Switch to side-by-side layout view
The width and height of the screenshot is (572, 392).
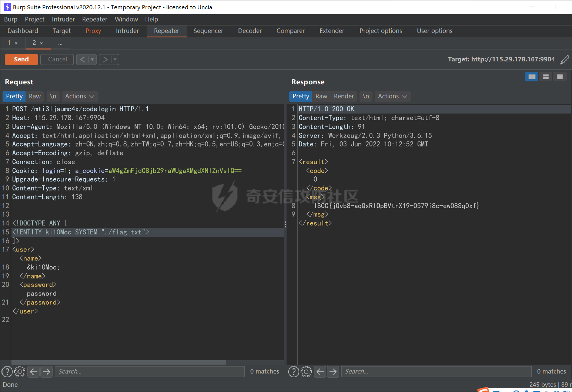(532, 77)
